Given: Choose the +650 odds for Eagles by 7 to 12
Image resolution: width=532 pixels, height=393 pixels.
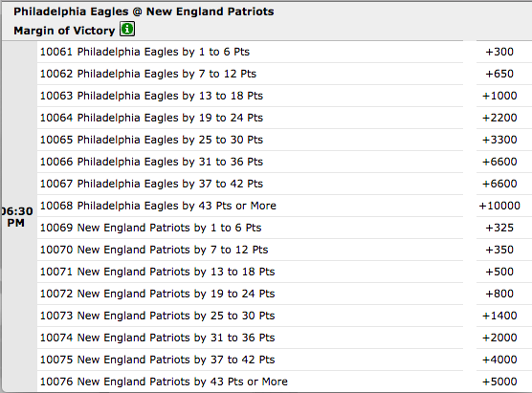Looking at the screenshot, I should coord(499,74).
